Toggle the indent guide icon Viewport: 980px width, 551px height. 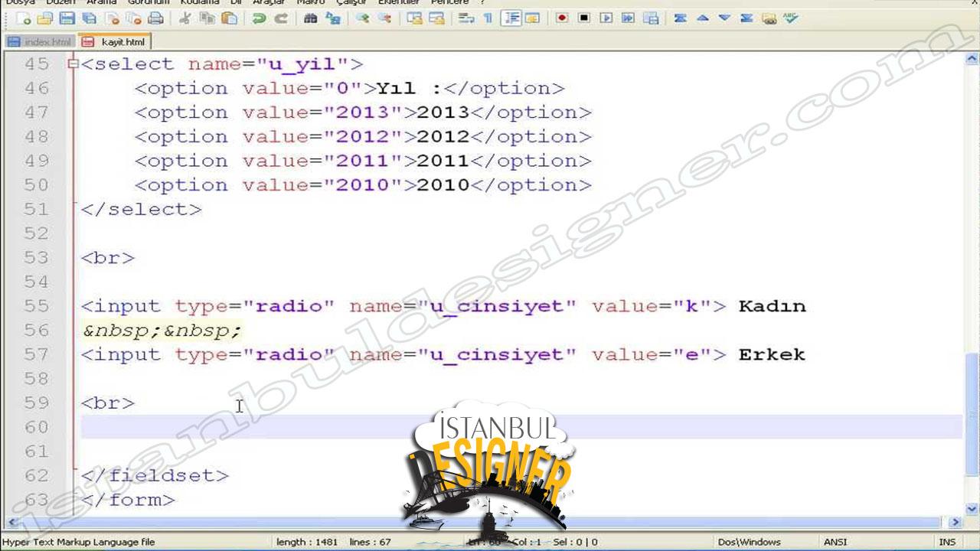pos(511,18)
